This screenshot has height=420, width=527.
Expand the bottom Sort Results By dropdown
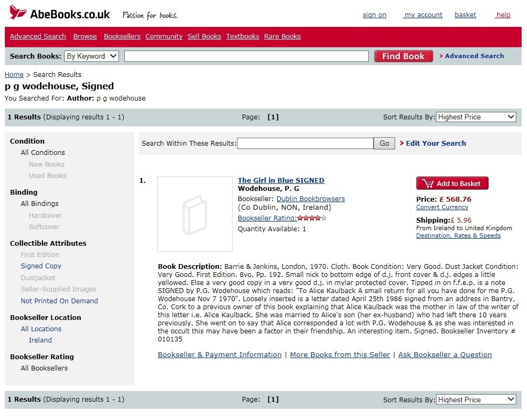click(x=476, y=400)
